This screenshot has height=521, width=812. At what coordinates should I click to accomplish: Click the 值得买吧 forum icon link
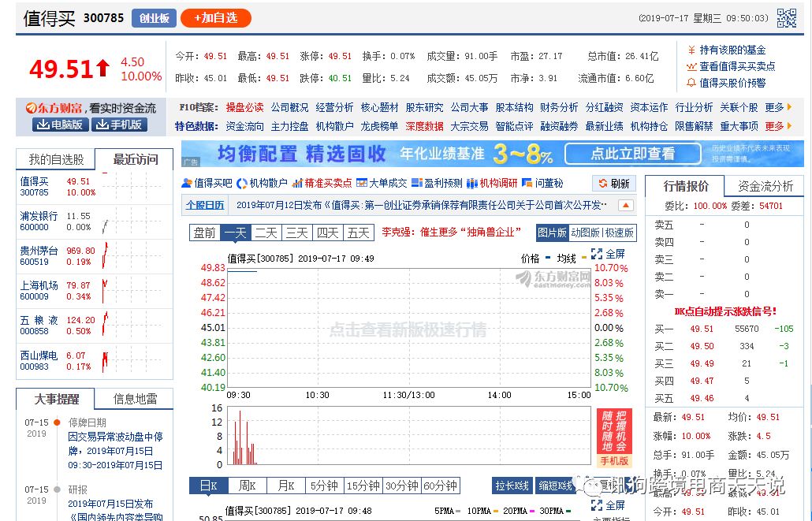(x=207, y=183)
